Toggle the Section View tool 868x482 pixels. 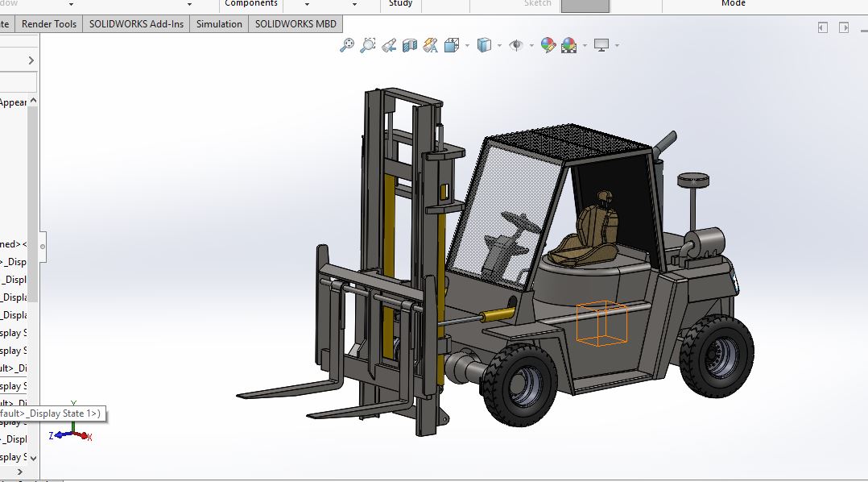(410, 45)
